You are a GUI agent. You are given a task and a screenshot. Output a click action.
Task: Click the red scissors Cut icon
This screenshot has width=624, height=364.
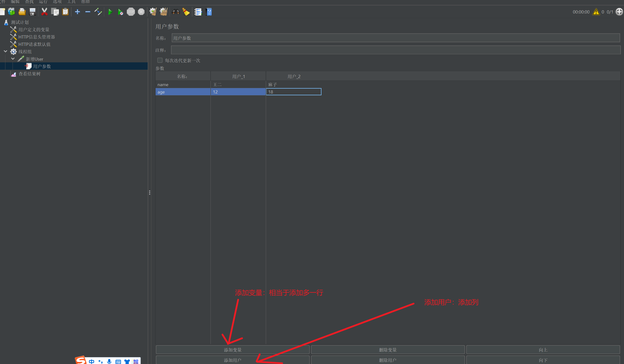click(x=44, y=12)
